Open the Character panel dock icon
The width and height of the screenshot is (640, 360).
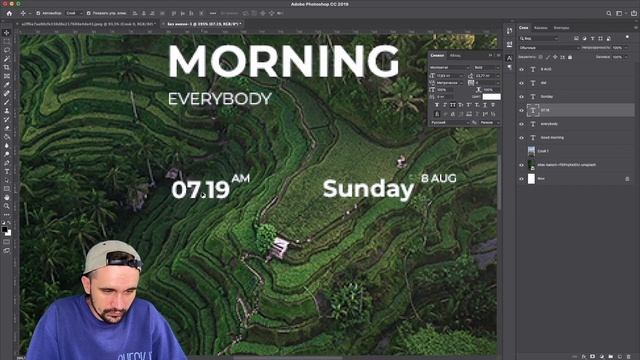[509, 59]
